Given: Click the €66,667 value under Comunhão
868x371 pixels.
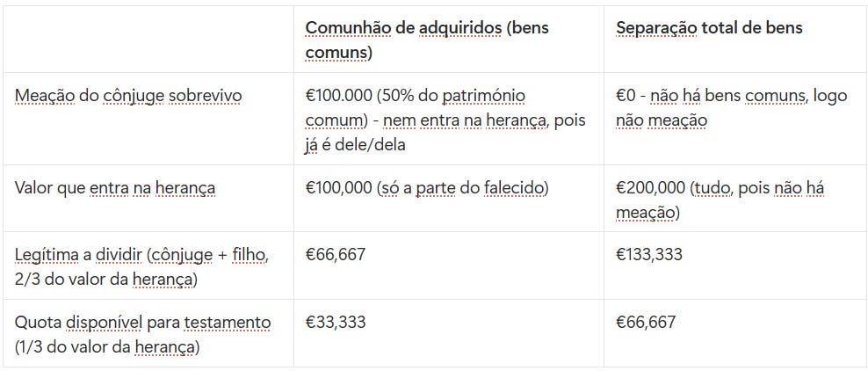Looking at the screenshot, I should (336, 255).
